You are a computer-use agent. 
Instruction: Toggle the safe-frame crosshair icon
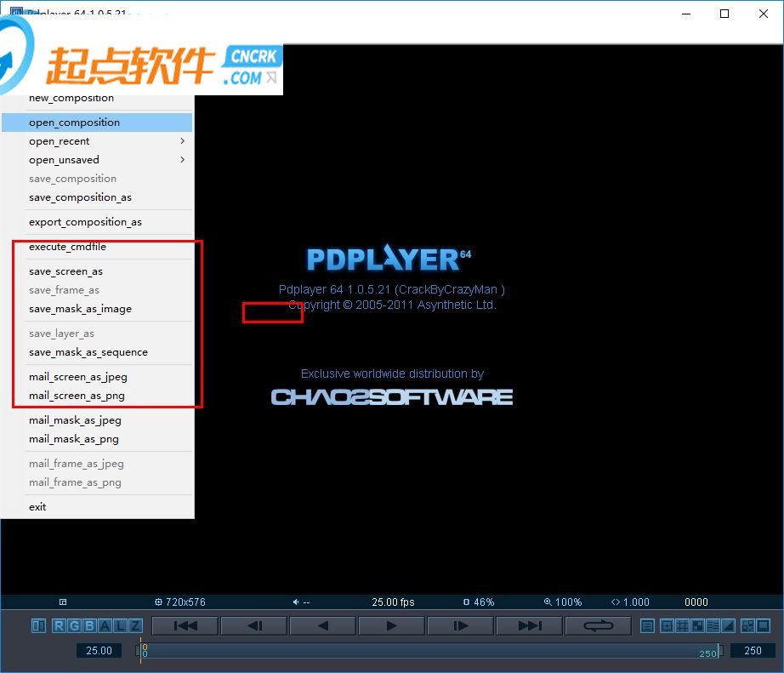tap(667, 626)
